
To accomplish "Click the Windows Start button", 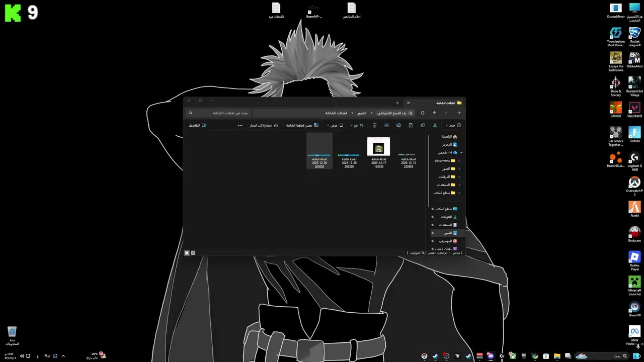I will point(636,356).
